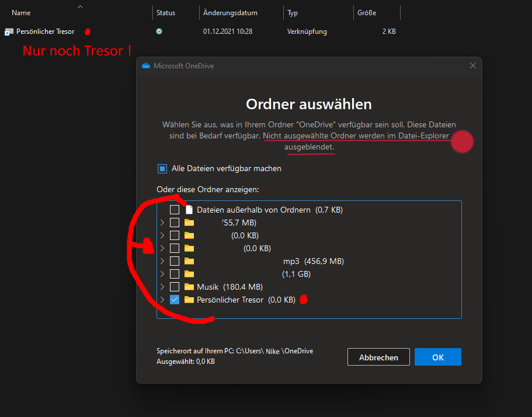Click the green sync status checkmark in Explorer
Image resolution: width=532 pixels, height=417 pixels.
pyautogui.click(x=159, y=32)
